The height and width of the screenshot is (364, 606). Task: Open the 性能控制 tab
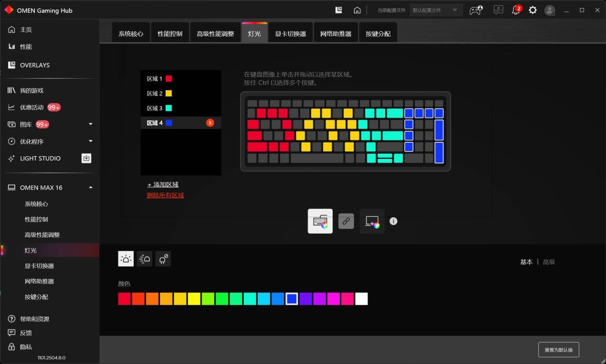(170, 33)
